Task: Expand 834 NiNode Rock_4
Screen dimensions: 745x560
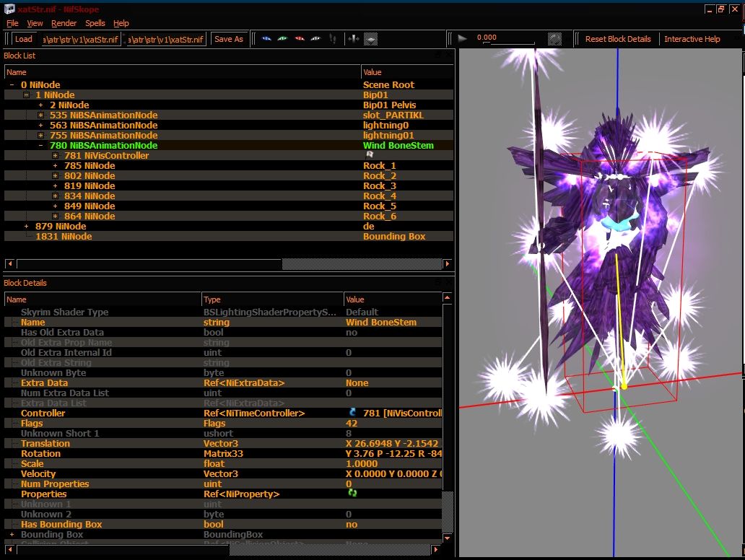Action: tap(55, 196)
